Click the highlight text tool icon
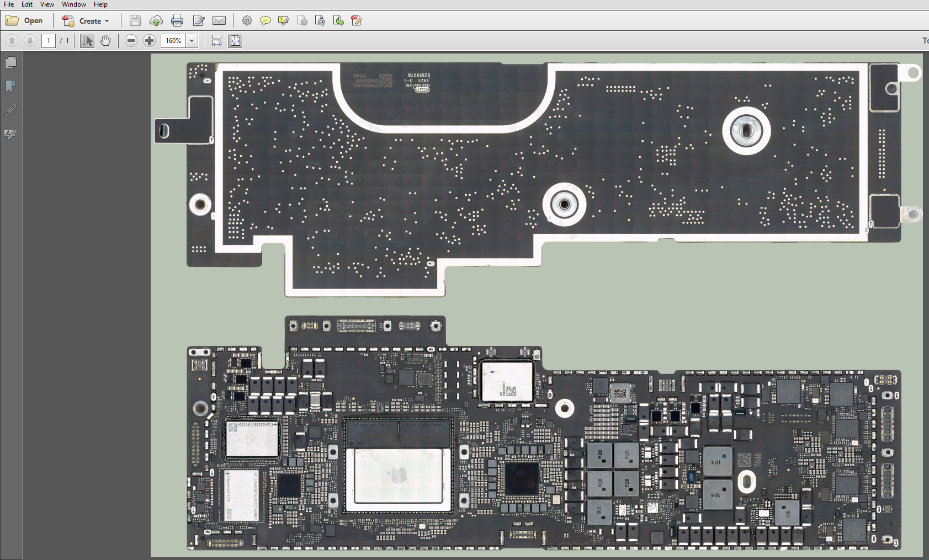929x560 pixels. coord(284,21)
